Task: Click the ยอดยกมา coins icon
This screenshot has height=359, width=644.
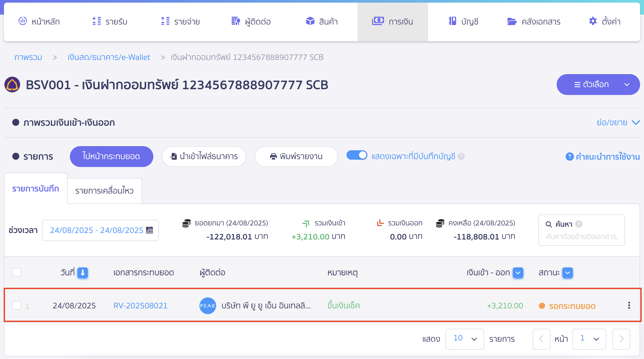Action: [x=186, y=223]
